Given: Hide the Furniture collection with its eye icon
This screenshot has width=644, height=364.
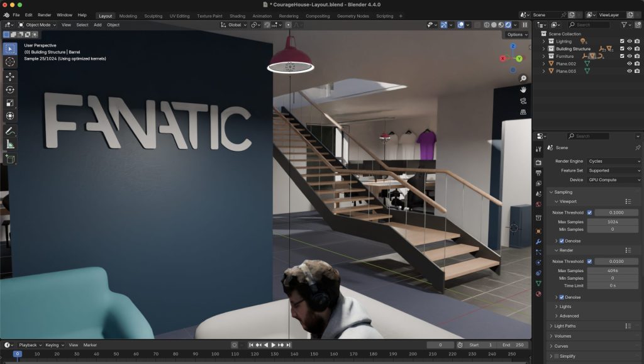Looking at the screenshot, I should click(x=630, y=57).
